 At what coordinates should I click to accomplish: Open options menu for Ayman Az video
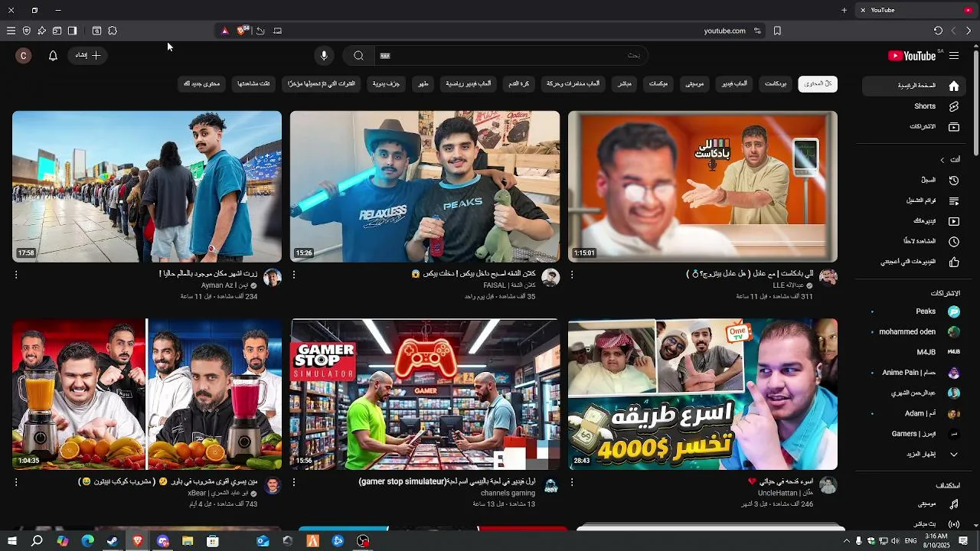(x=16, y=274)
